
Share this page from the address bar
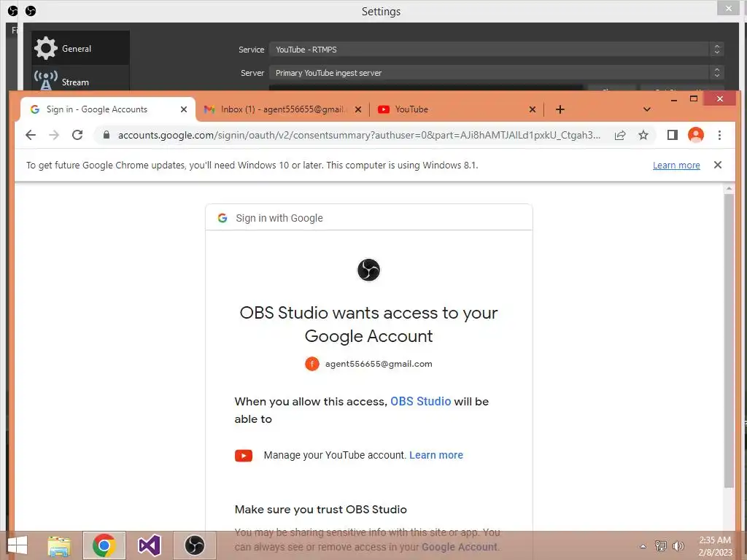click(x=620, y=135)
